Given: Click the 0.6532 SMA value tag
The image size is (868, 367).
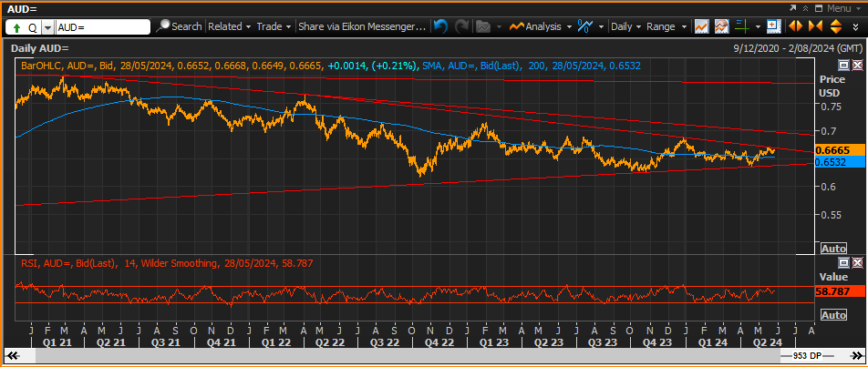Looking at the screenshot, I should coord(840,161).
